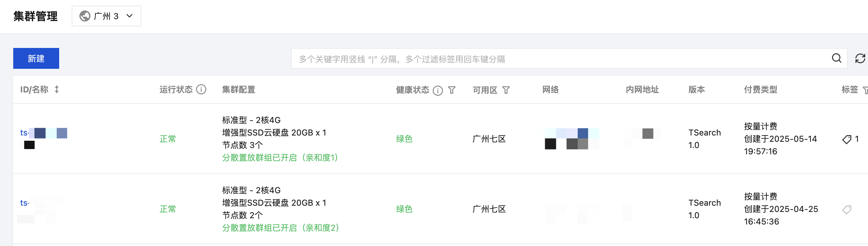This screenshot has width=868, height=246.
Task: Filter by 健康状态 funnel icon
Action: point(452,90)
